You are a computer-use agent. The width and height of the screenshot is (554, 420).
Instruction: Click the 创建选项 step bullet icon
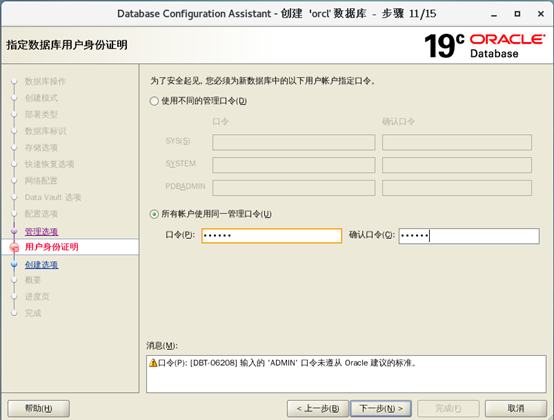[x=14, y=264]
